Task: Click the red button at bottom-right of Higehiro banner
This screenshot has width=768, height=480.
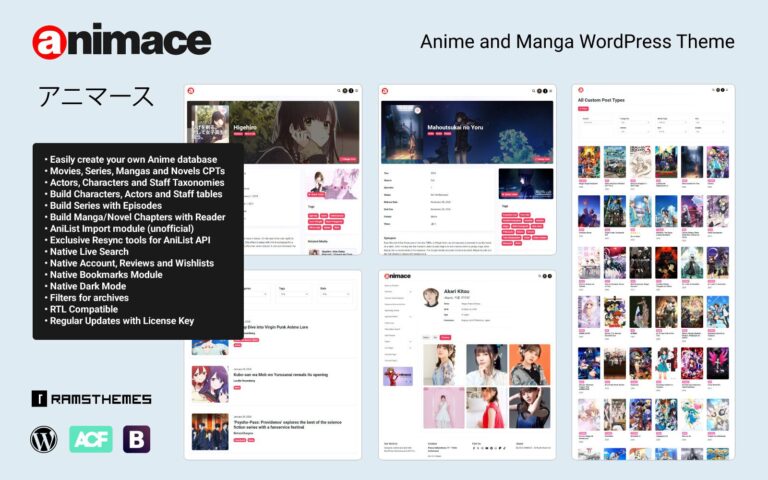Action: (x=348, y=159)
